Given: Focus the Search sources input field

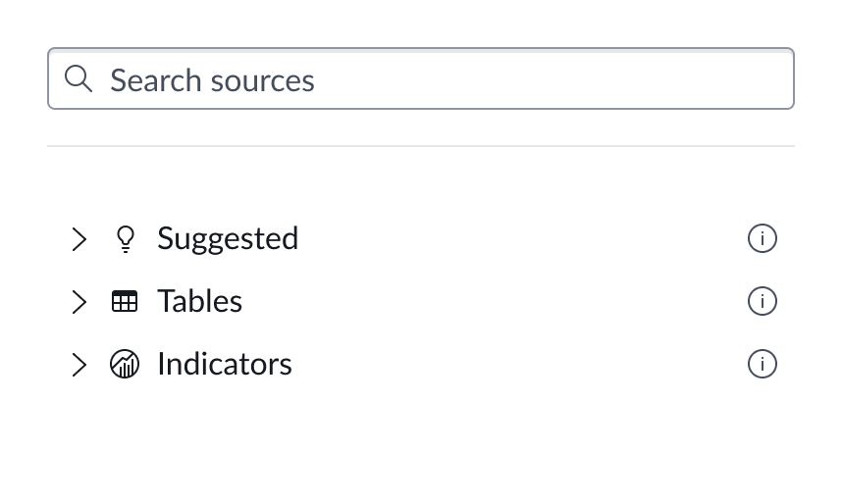Looking at the screenshot, I should coord(442,78).
